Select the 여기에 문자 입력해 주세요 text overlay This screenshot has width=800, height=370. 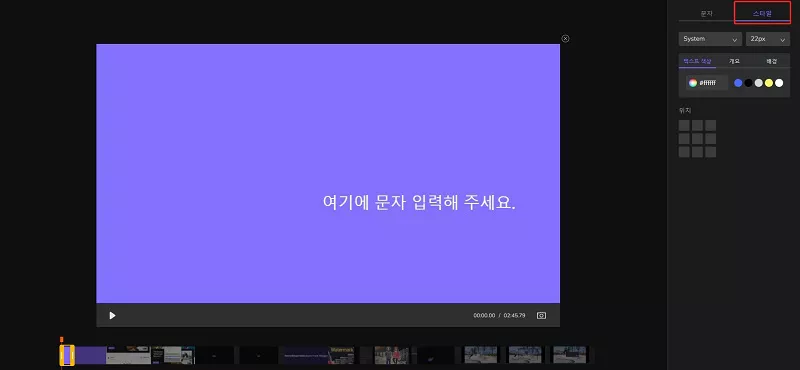(419, 203)
